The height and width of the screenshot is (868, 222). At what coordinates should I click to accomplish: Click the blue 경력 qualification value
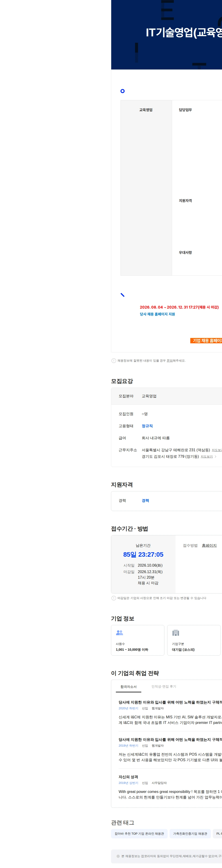pyautogui.click(x=145, y=500)
